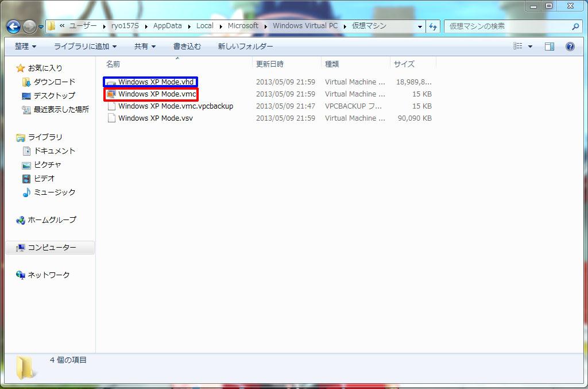This screenshot has width=588, height=389.
Task: Open help with the question mark icon
Action: 570,47
